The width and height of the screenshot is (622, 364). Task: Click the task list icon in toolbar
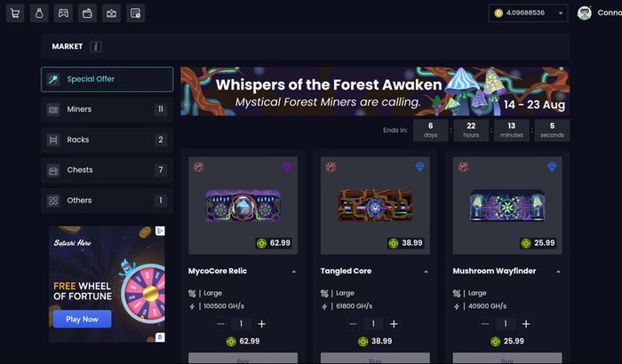[136, 13]
